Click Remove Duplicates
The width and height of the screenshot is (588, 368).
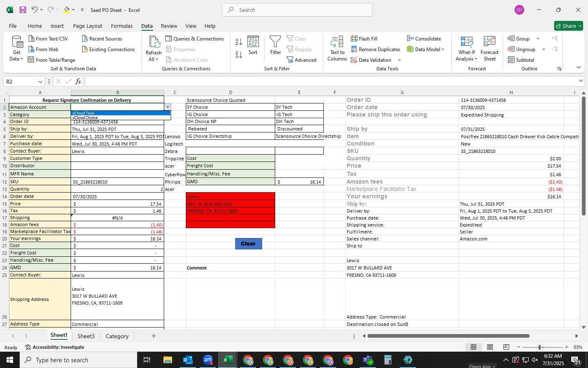[x=375, y=49]
